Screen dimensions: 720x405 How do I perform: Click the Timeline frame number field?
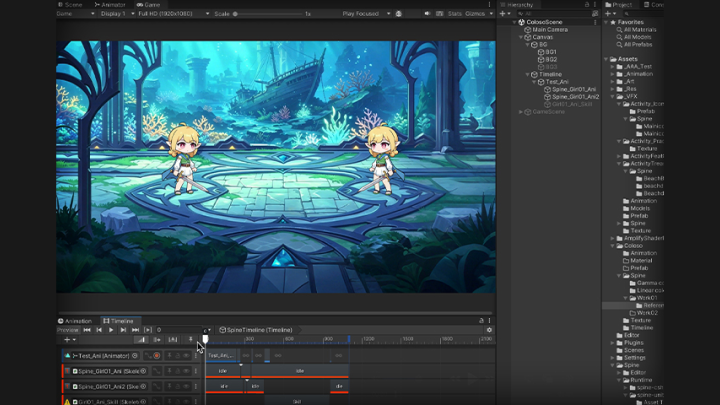click(x=178, y=330)
